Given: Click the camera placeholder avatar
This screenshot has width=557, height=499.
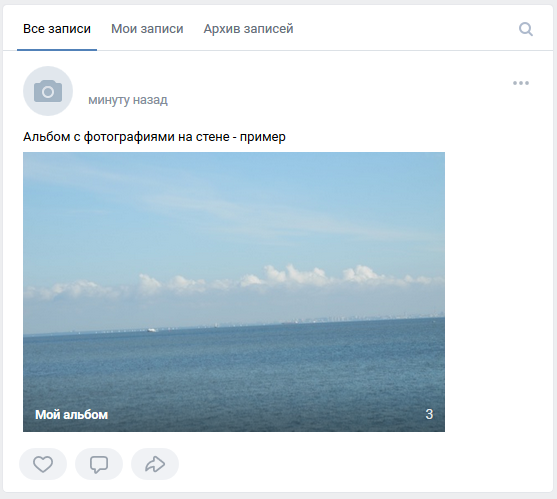Looking at the screenshot, I should pos(48,91).
